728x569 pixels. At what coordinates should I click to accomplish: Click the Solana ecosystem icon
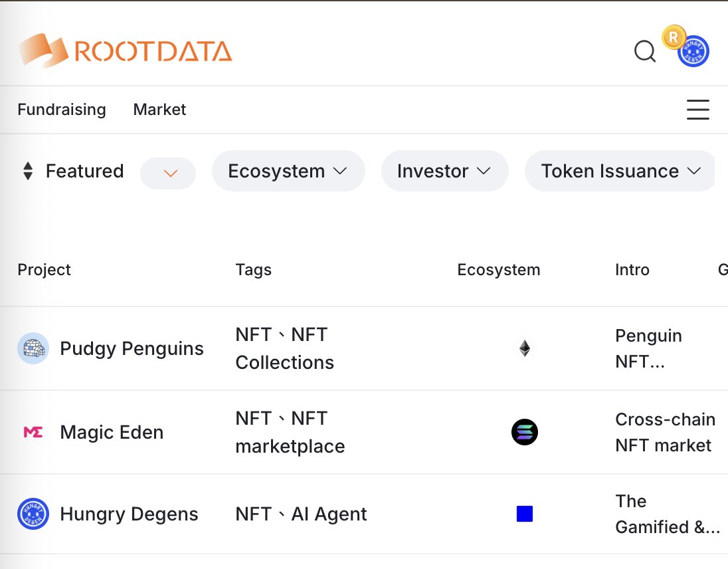coord(525,432)
